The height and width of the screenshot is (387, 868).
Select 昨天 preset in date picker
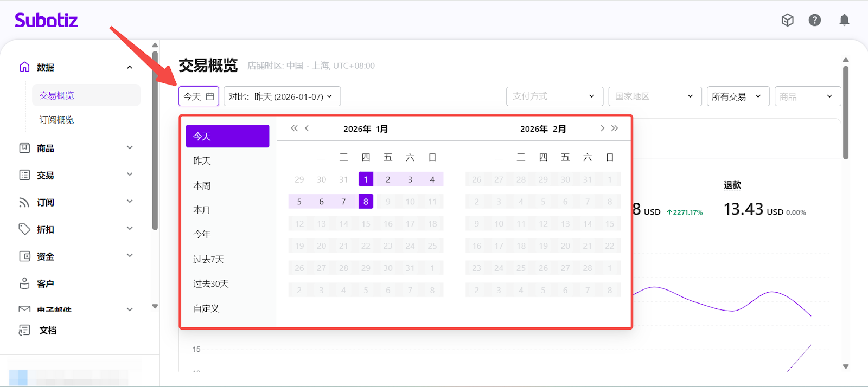pos(202,161)
